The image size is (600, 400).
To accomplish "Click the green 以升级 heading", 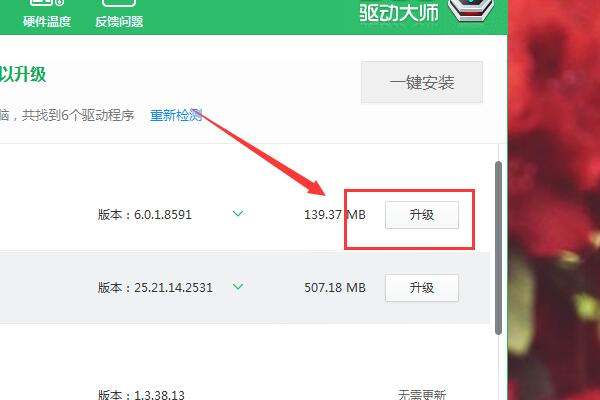I will [x=23, y=74].
